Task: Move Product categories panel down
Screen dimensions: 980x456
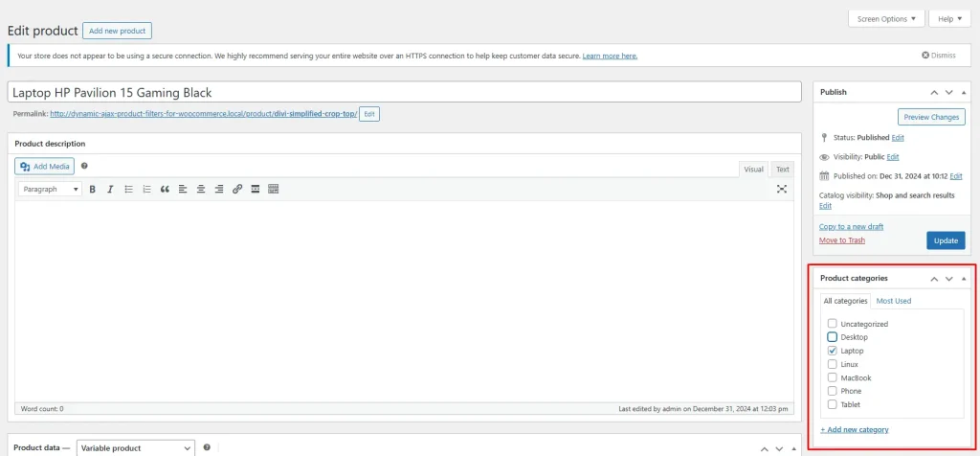Action: [x=948, y=279]
